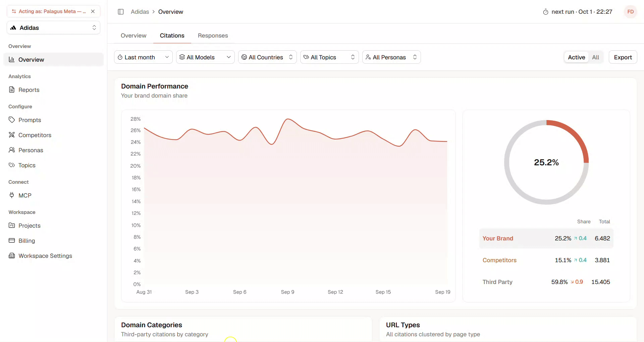Open the All Topics filter dropdown
This screenshot has height=342, width=644.
[x=329, y=57]
